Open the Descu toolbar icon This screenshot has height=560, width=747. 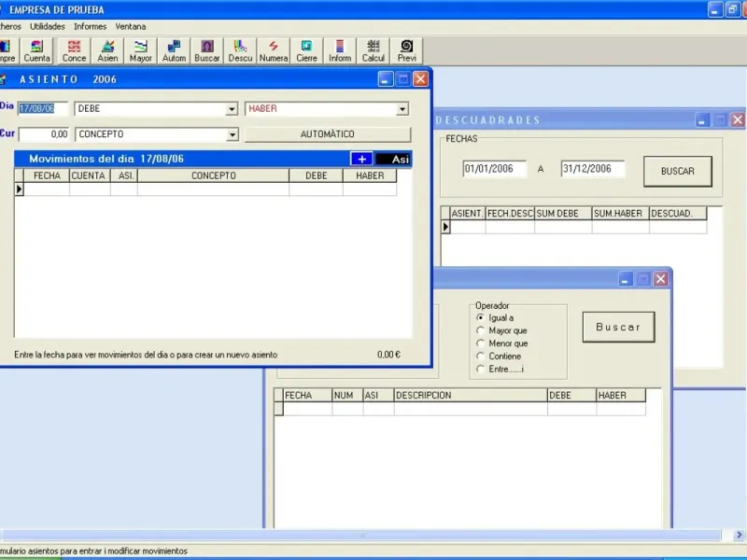coord(240,50)
